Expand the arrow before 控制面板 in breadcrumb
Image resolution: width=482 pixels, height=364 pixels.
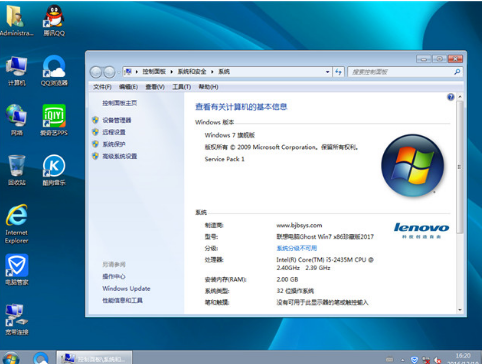[137, 72]
